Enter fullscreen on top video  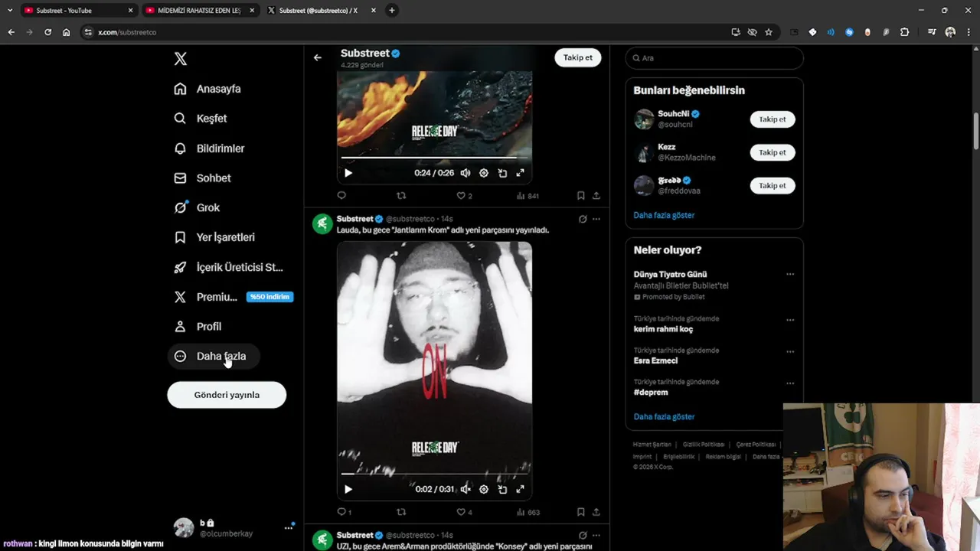pos(521,173)
